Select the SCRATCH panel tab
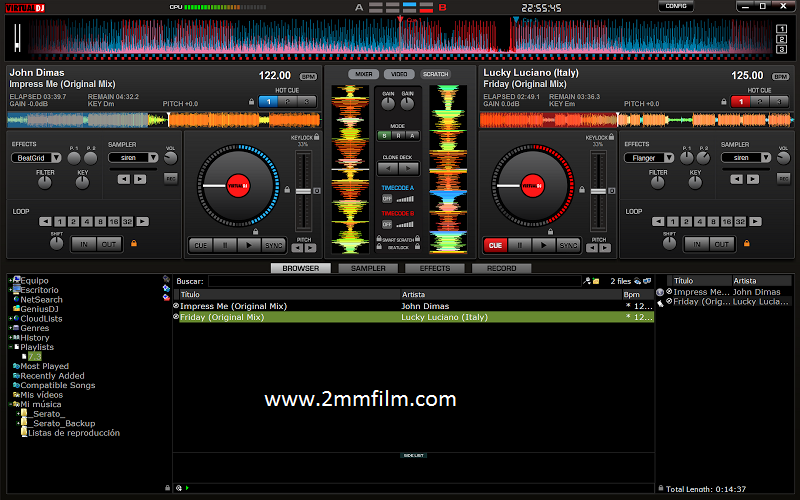800x500 pixels. click(435, 74)
